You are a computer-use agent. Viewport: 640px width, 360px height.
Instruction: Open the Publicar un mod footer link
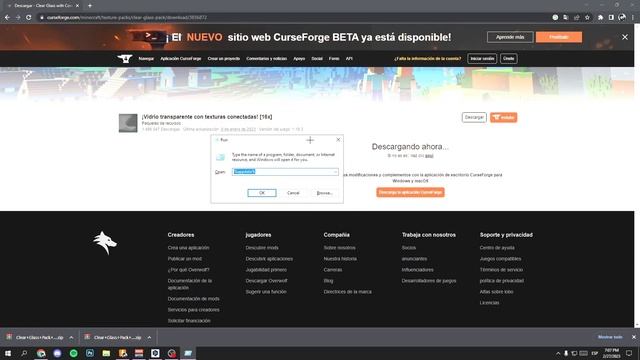(x=184, y=259)
